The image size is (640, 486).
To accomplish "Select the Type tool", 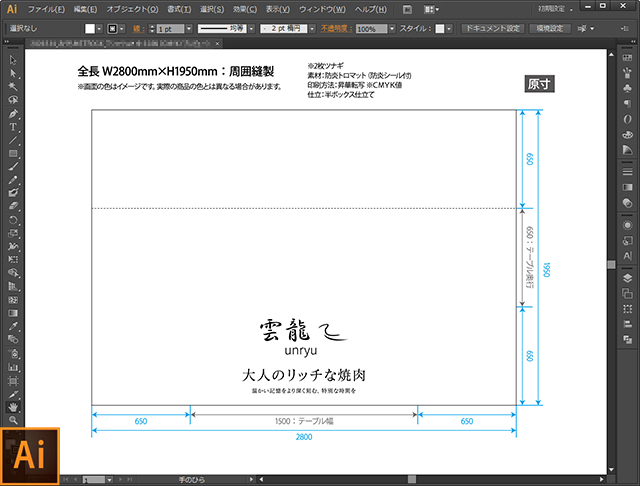I will click(13, 127).
